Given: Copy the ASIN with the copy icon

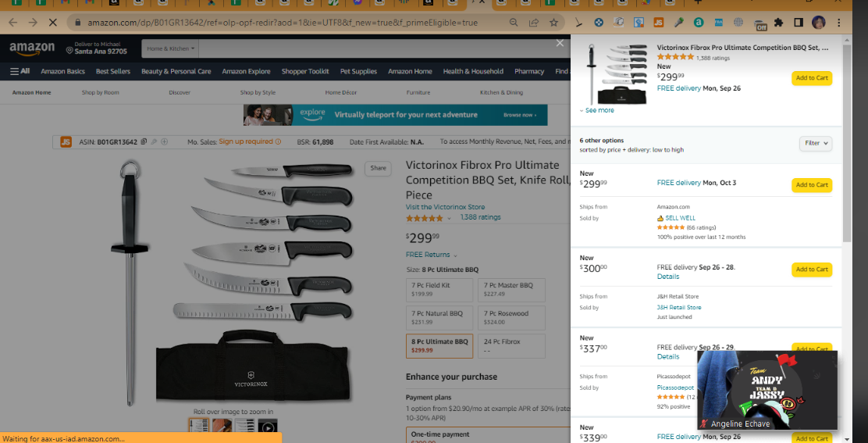Looking at the screenshot, I should (x=144, y=141).
